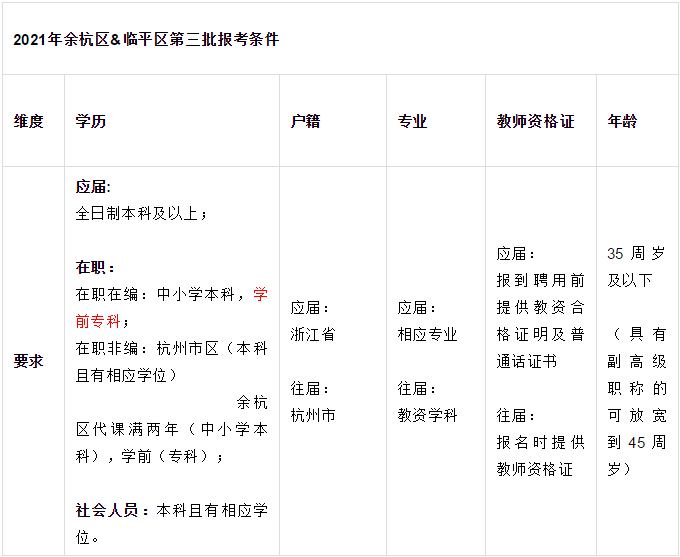This screenshot has width=680, height=557.
Task: Click the text '通话证书'
Action: tap(527, 361)
